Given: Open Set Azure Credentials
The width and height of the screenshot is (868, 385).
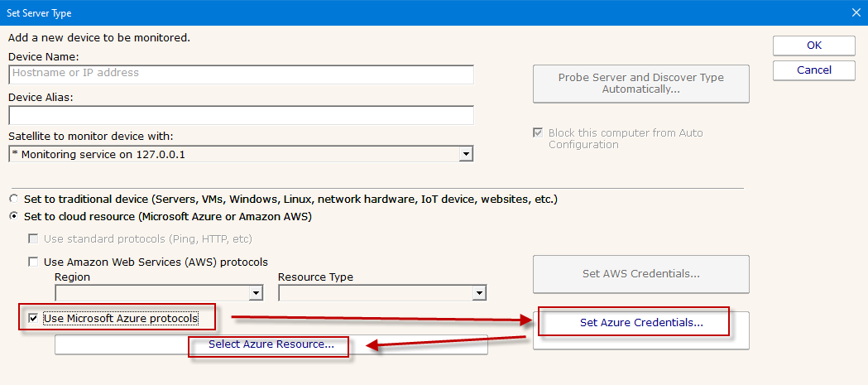Looking at the screenshot, I should click(x=640, y=323).
